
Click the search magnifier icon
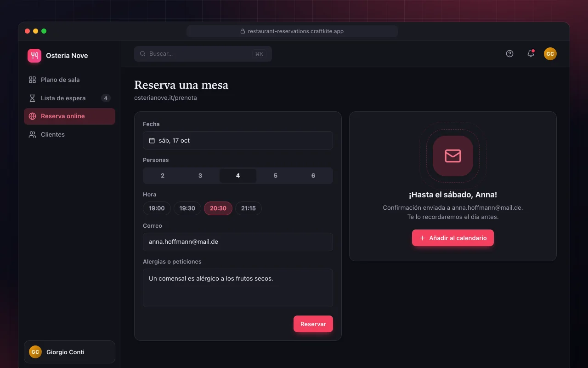[x=143, y=54]
